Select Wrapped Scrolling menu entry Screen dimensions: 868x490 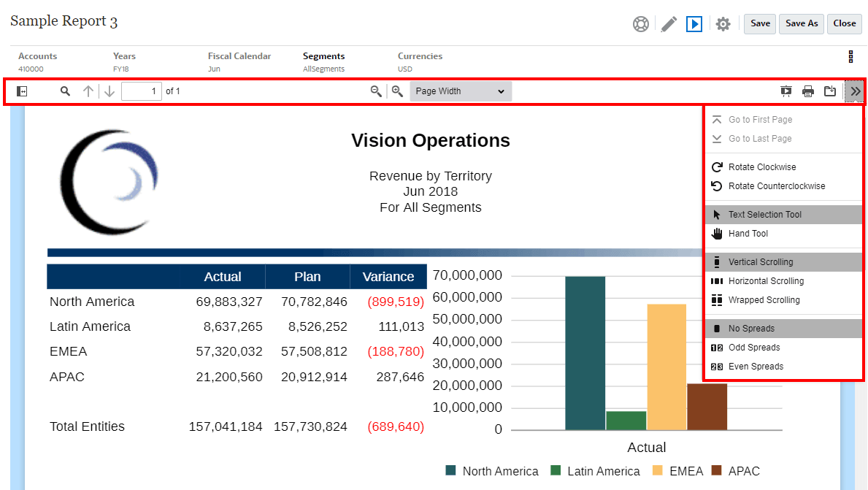coord(764,300)
